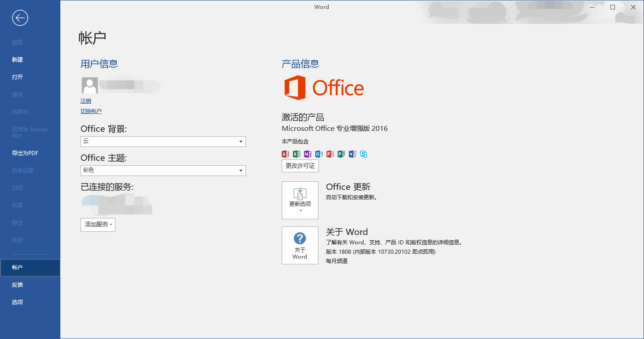Click the 每月频道 channel text

(x=337, y=261)
